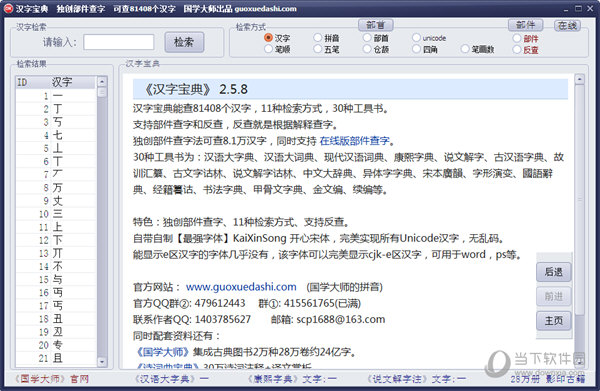Open the 在线 tab button

(x=567, y=26)
